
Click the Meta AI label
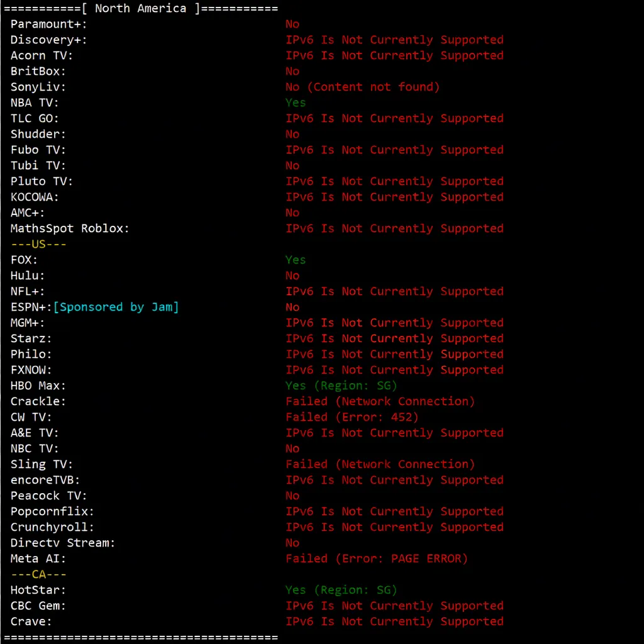click(38, 558)
